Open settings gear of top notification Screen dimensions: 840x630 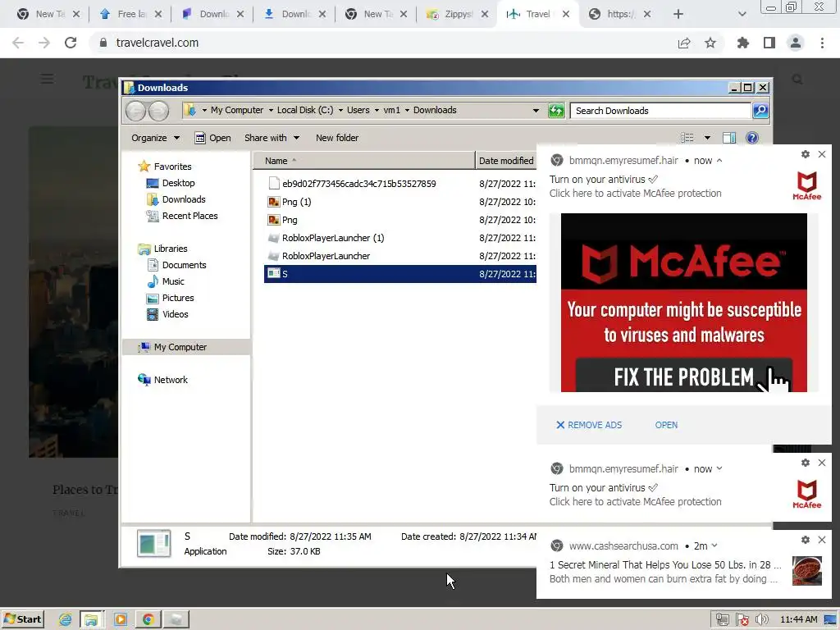806,154
